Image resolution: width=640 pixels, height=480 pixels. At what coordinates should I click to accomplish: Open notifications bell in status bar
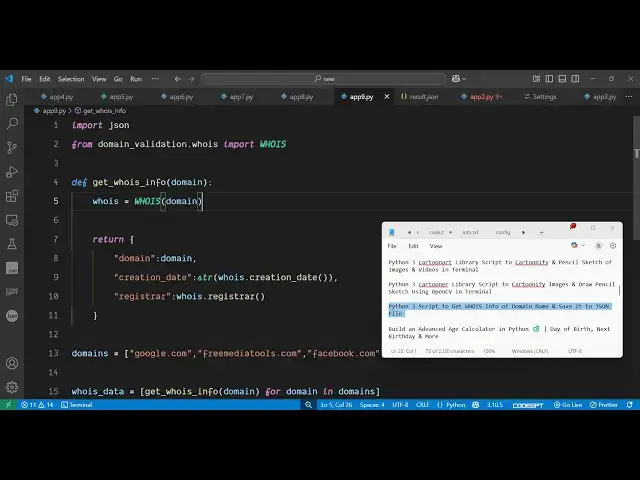point(630,404)
